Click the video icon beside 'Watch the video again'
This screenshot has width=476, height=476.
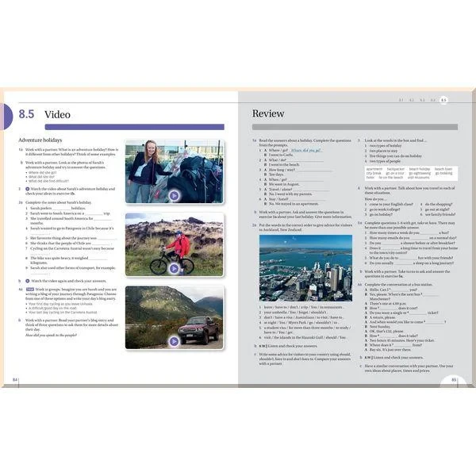click(x=27, y=281)
